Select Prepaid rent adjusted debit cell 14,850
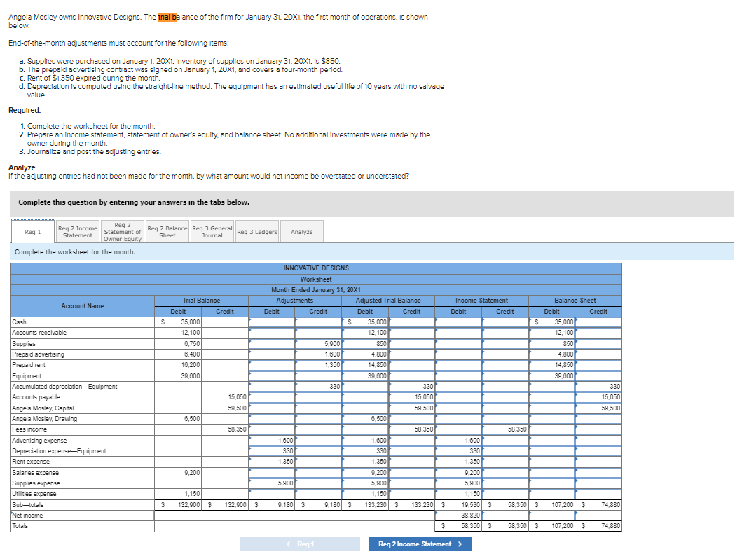Screen dimensions: 756x559 pyautogui.click(x=365, y=365)
